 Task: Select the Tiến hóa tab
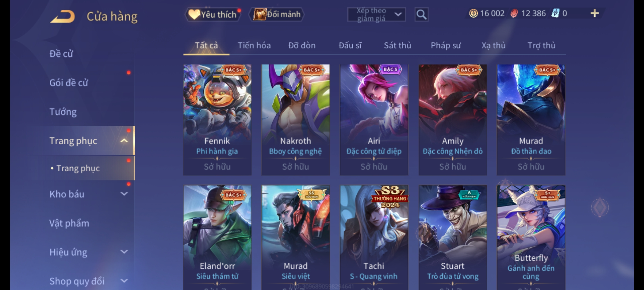254,45
